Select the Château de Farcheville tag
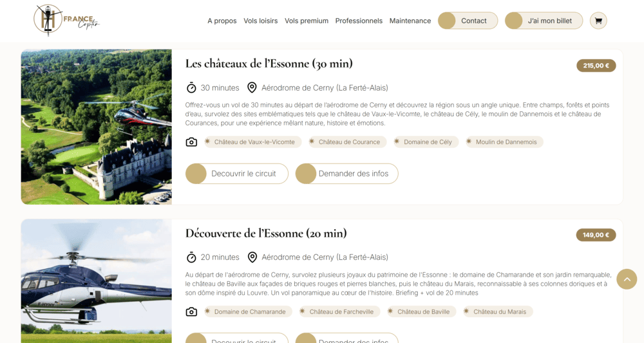Image resolution: width=644 pixels, height=343 pixels. pyautogui.click(x=339, y=312)
